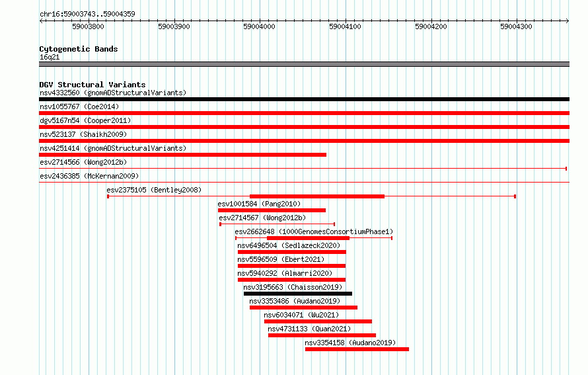Open esv2662648 1000GenomesConsortiumPhase1 label
The height and width of the screenshot is (375, 588).
click(314, 231)
